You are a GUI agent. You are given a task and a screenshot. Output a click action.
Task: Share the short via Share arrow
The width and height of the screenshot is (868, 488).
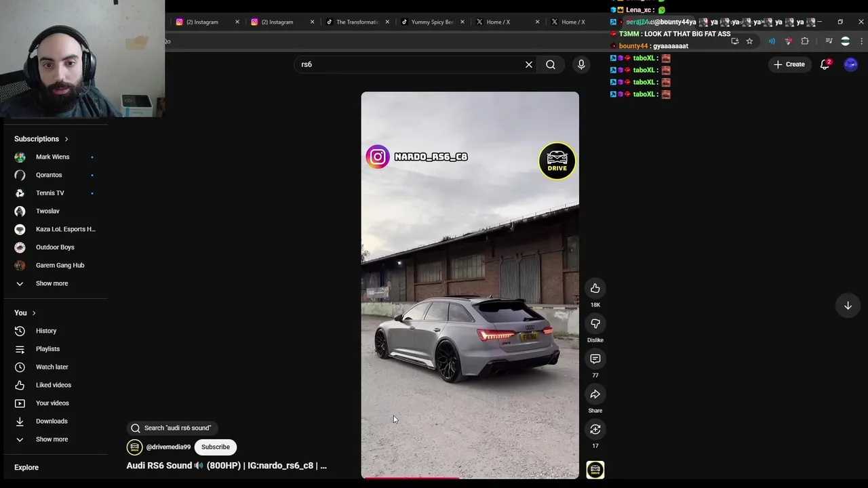[595, 394]
